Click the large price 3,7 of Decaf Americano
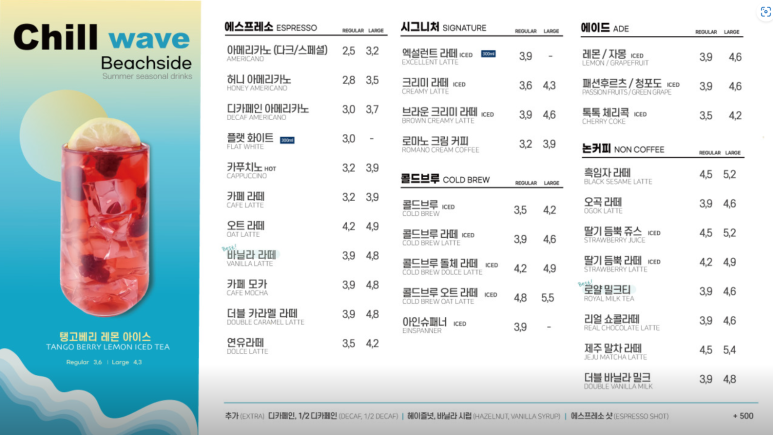This screenshot has height=435, width=773. [372, 109]
